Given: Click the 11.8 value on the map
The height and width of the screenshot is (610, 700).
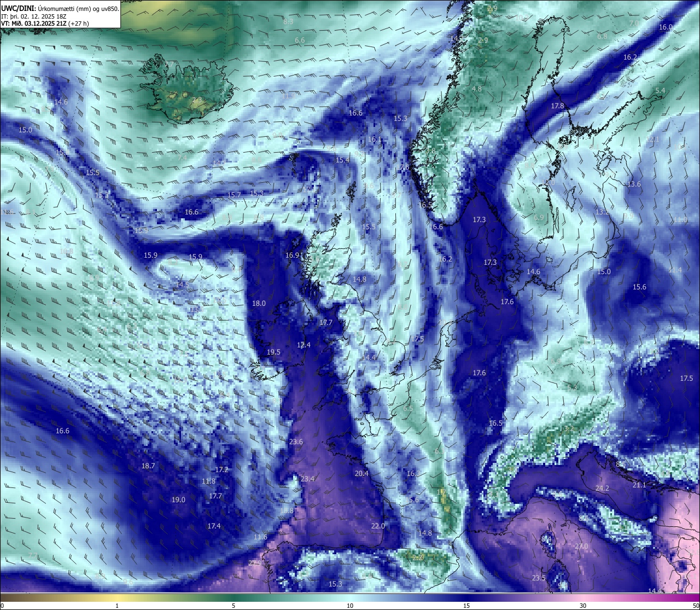Looking at the screenshot, I should [208, 481].
